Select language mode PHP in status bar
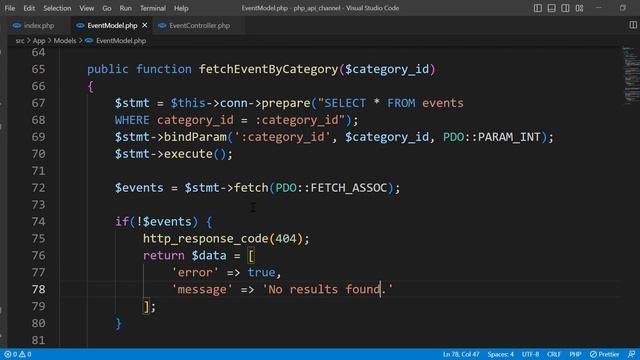Image resolution: width=640 pixels, height=360 pixels. point(575,354)
